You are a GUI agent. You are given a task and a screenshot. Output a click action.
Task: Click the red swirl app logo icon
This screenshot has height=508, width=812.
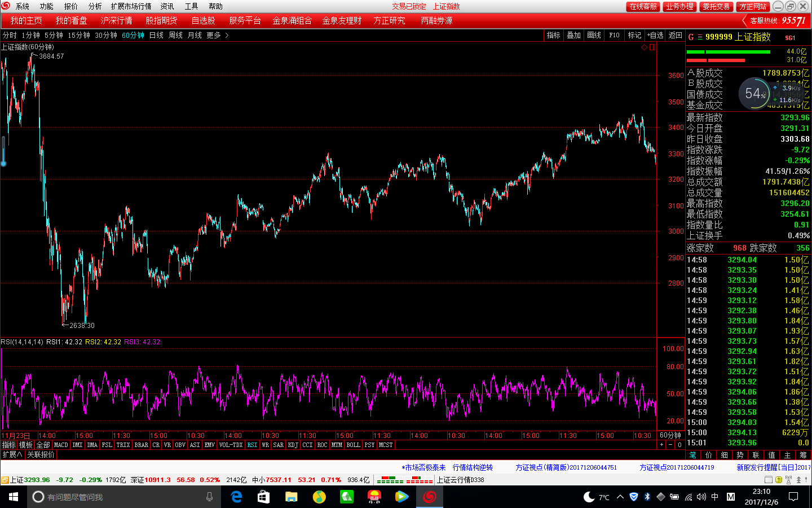[6, 6]
